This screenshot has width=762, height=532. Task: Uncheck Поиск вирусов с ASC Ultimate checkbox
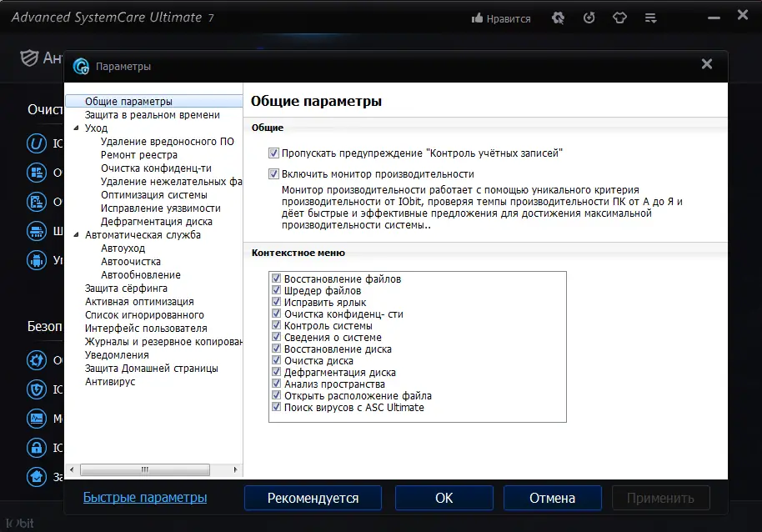(276, 407)
